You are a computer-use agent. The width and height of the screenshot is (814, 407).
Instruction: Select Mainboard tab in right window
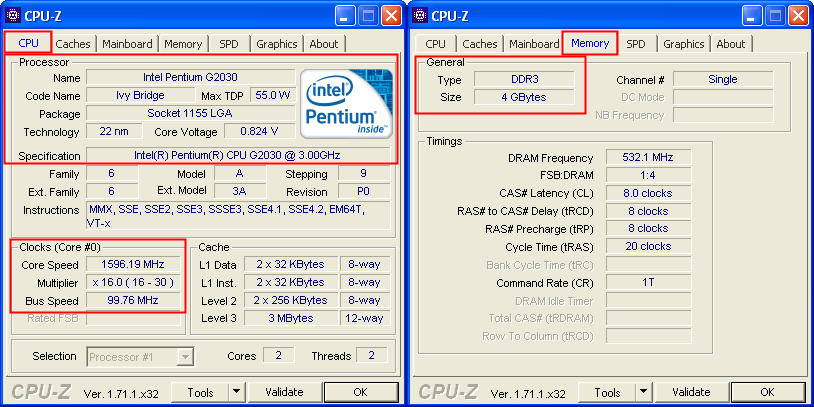(x=534, y=44)
